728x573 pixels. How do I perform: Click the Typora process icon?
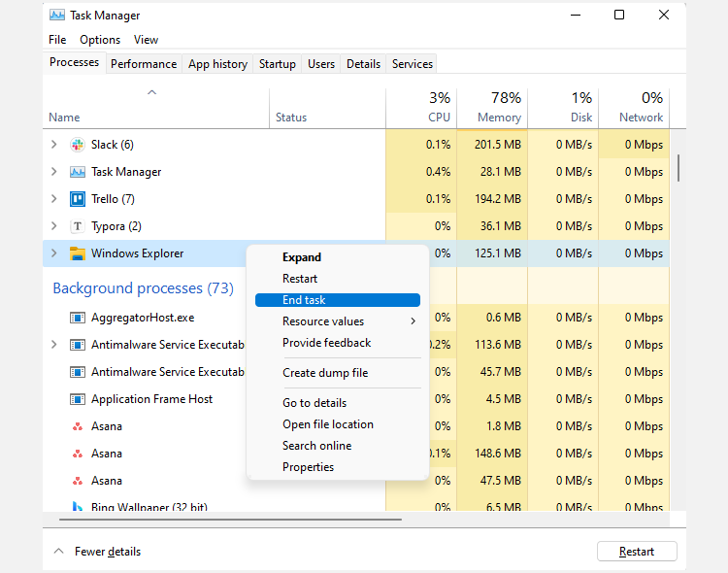coord(78,226)
